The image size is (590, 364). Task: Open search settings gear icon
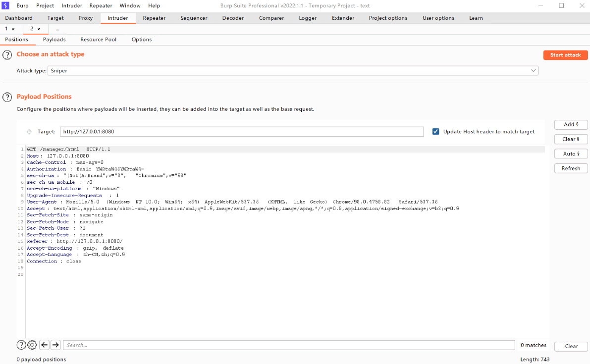32,345
